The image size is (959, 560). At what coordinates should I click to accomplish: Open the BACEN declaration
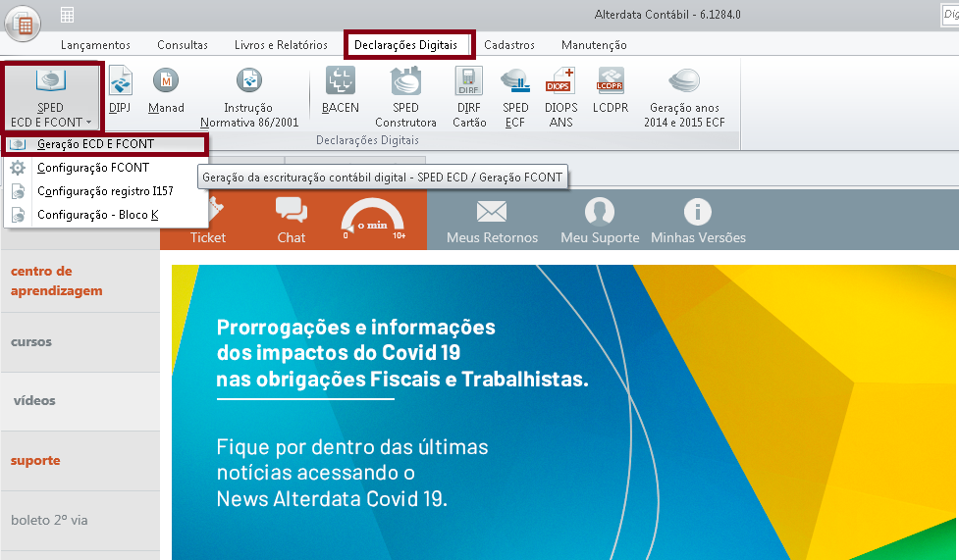(x=340, y=90)
